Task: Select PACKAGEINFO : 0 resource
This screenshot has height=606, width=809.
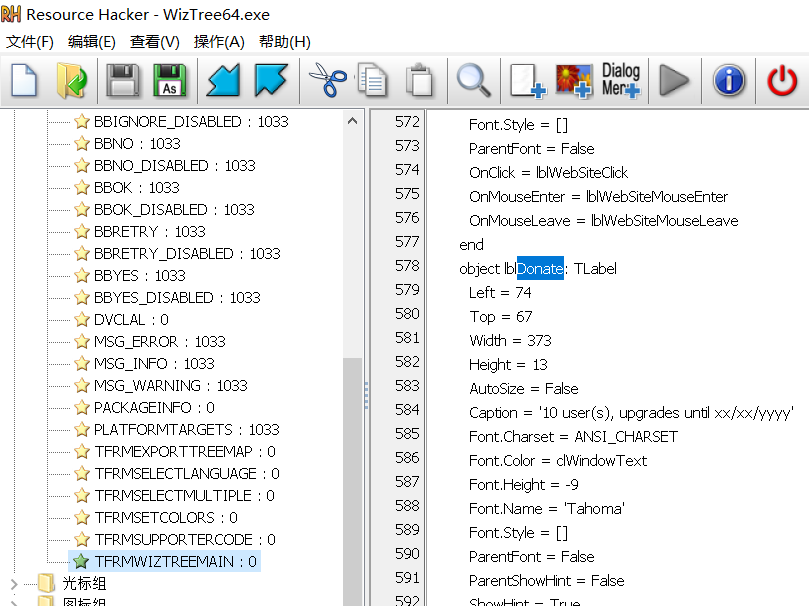Action: tap(154, 407)
